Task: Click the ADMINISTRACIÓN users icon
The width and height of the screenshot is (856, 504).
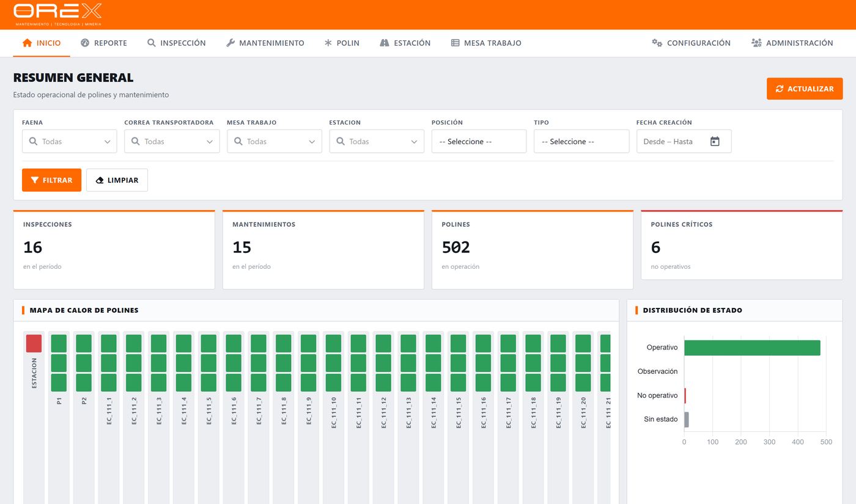Action: click(756, 43)
